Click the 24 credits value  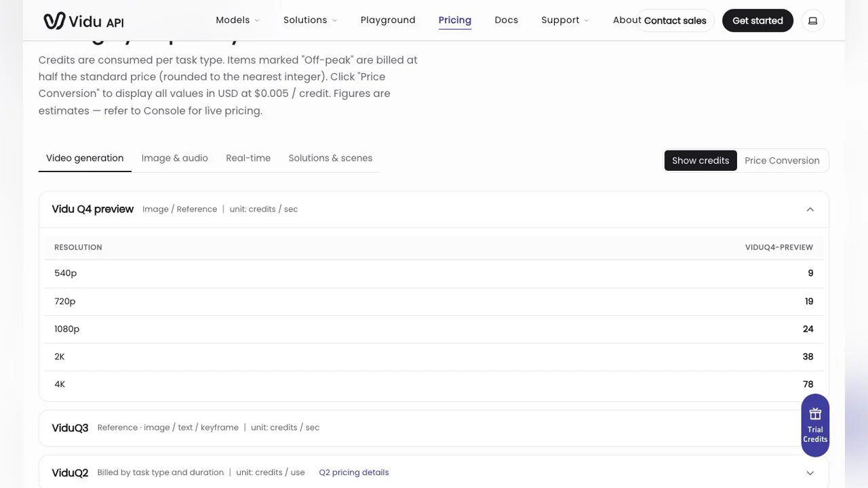coord(808,329)
